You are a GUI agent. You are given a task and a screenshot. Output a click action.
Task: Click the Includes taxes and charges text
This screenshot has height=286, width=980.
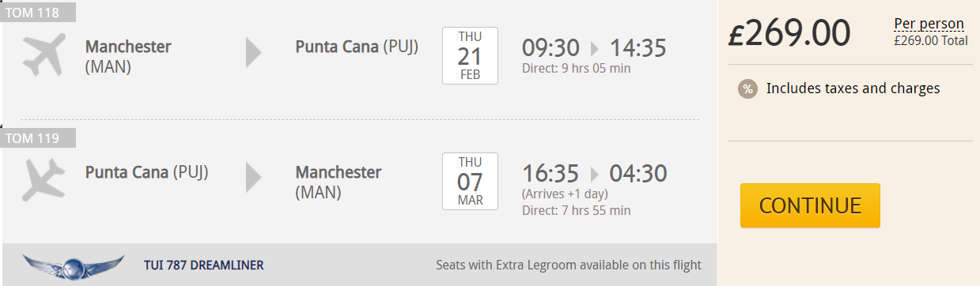(x=853, y=88)
